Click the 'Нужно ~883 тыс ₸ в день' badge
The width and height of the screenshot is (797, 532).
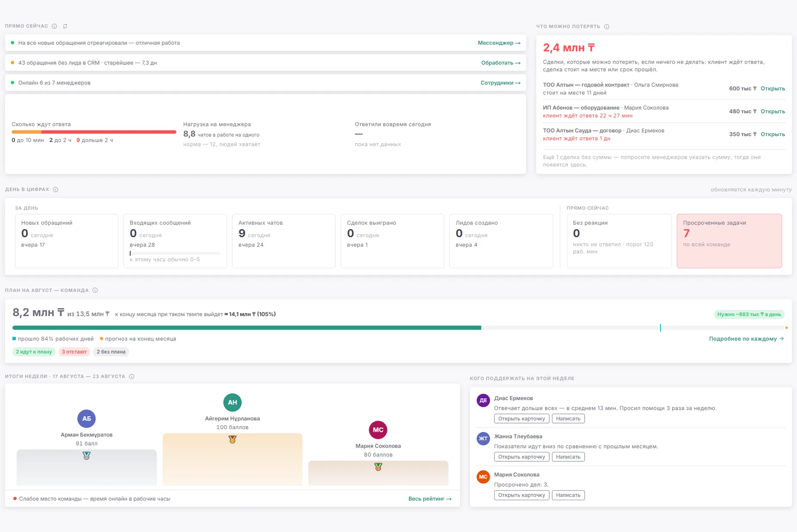(x=749, y=314)
